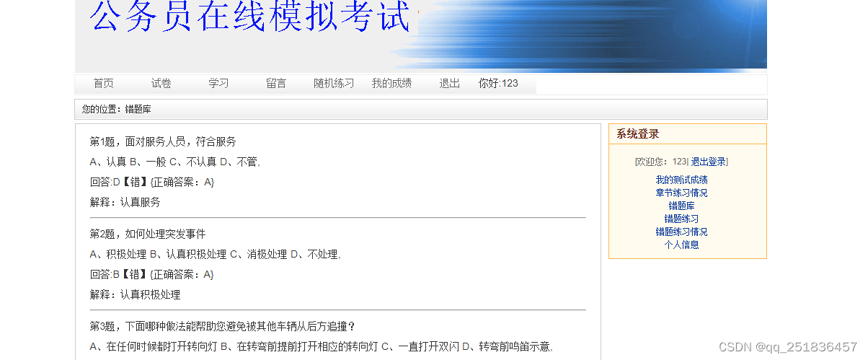Open the 错题库 sidebar link
Screen dimensions: 868x360
click(x=681, y=206)
